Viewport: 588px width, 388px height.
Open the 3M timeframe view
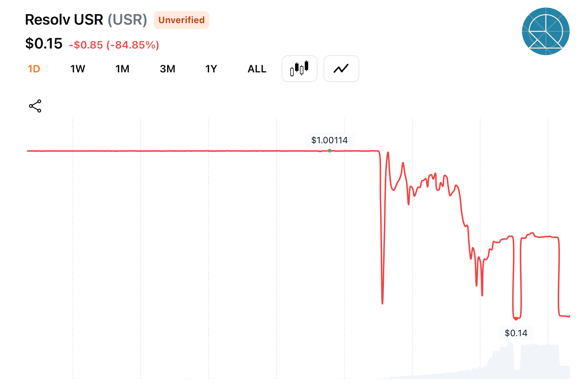167,69
